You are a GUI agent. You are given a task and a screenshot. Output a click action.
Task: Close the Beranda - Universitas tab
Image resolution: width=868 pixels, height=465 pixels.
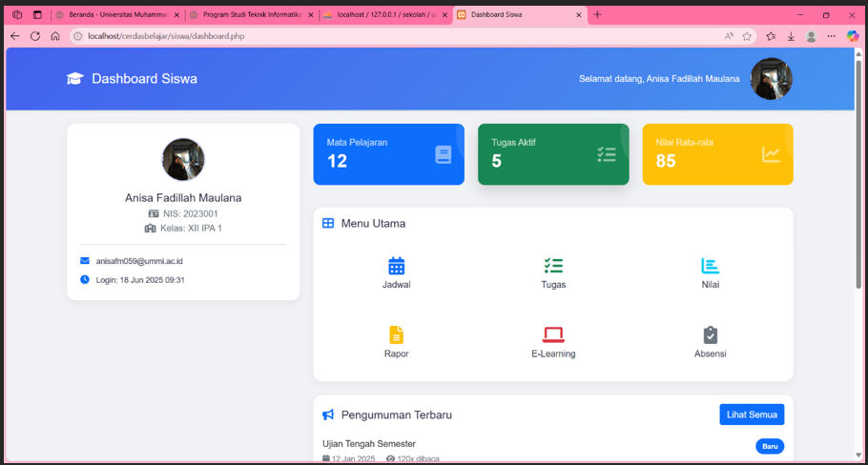click(x=176, y=15)
